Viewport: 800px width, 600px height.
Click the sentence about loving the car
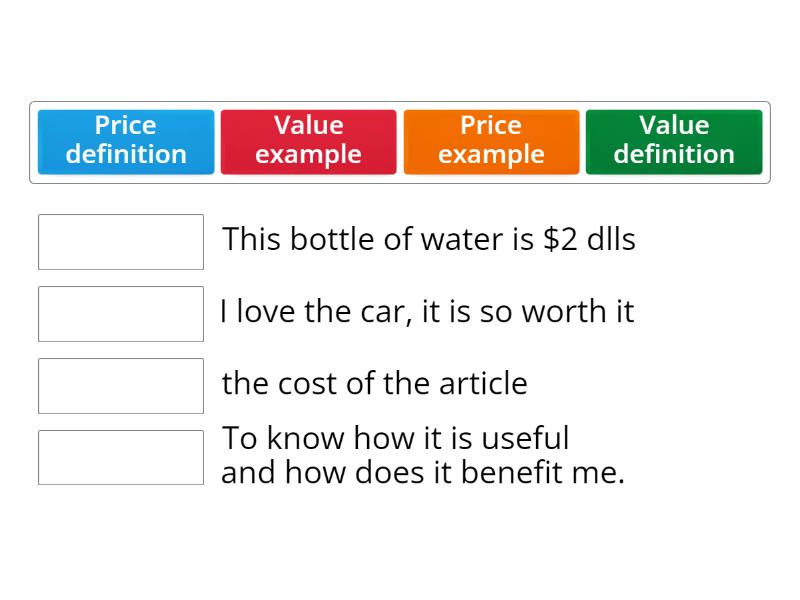coord(425,312)
